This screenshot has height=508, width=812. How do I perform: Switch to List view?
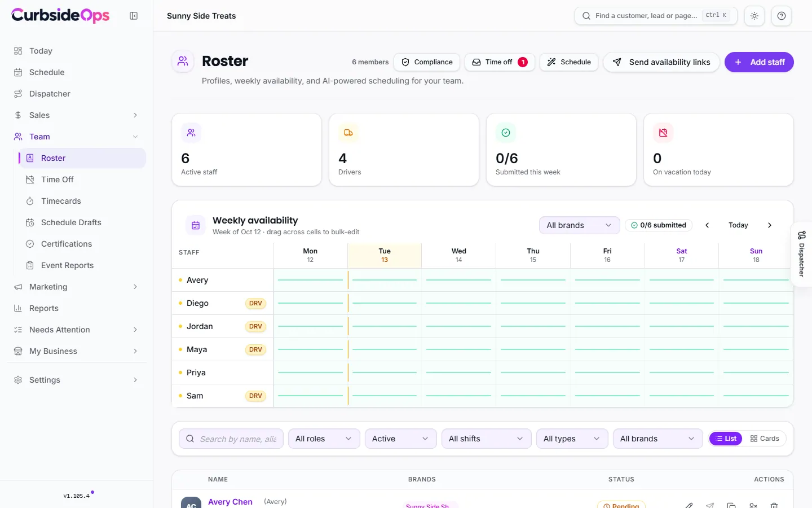click(726, 439)
